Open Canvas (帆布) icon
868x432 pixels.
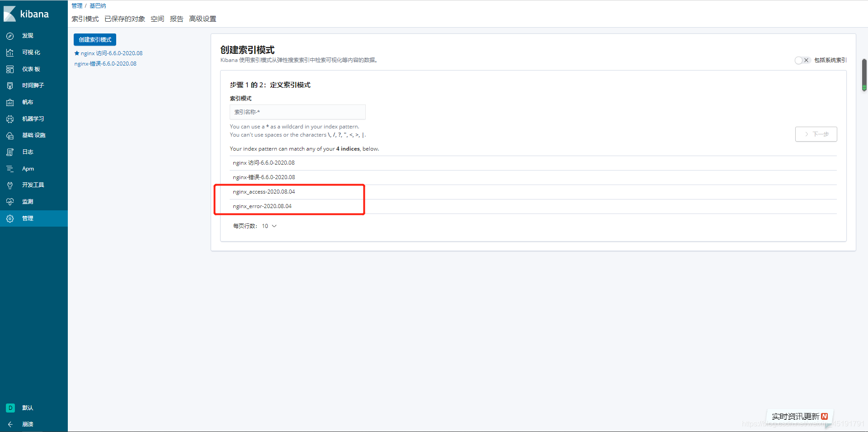(x=10, y=102)
